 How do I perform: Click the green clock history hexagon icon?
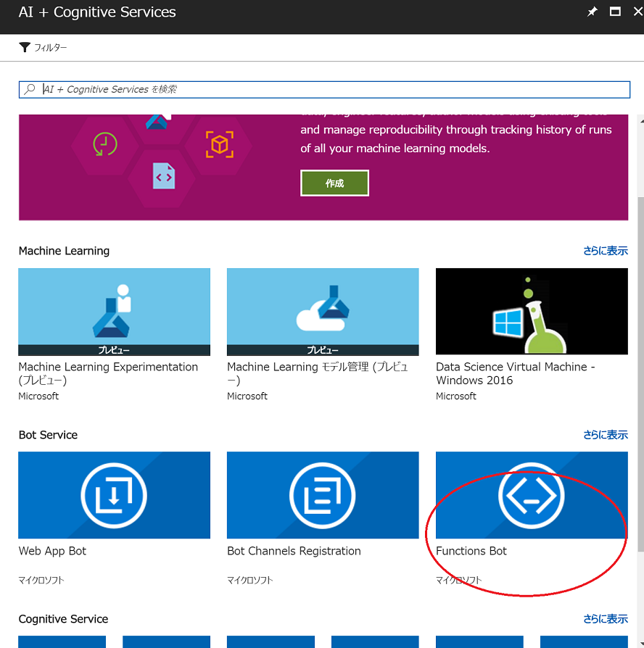(x=105, y=144)
